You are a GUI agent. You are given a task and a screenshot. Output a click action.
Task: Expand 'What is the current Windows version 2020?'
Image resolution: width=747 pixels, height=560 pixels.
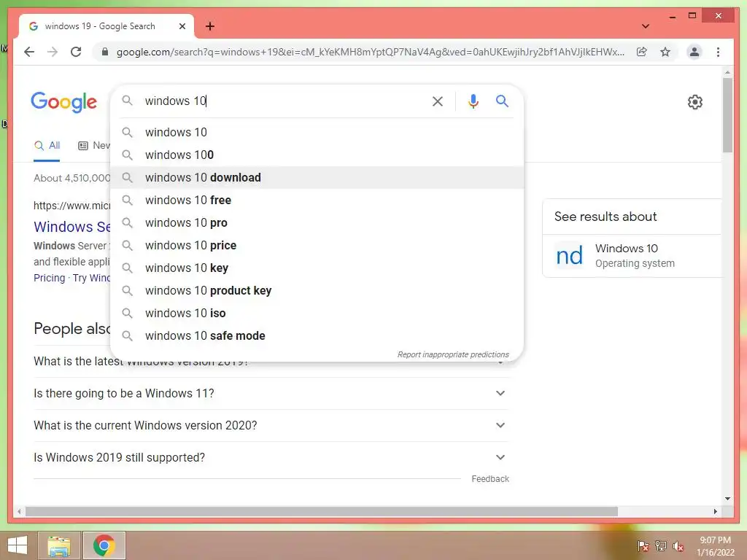click(271, 425)
